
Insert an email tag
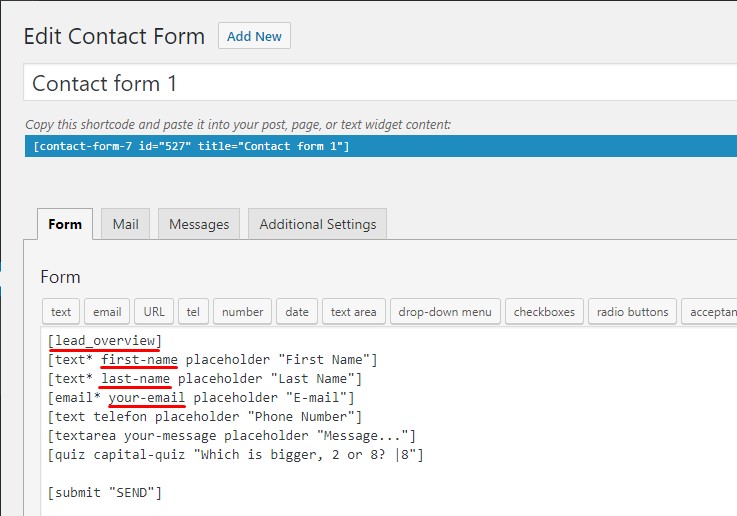point(107,312)
